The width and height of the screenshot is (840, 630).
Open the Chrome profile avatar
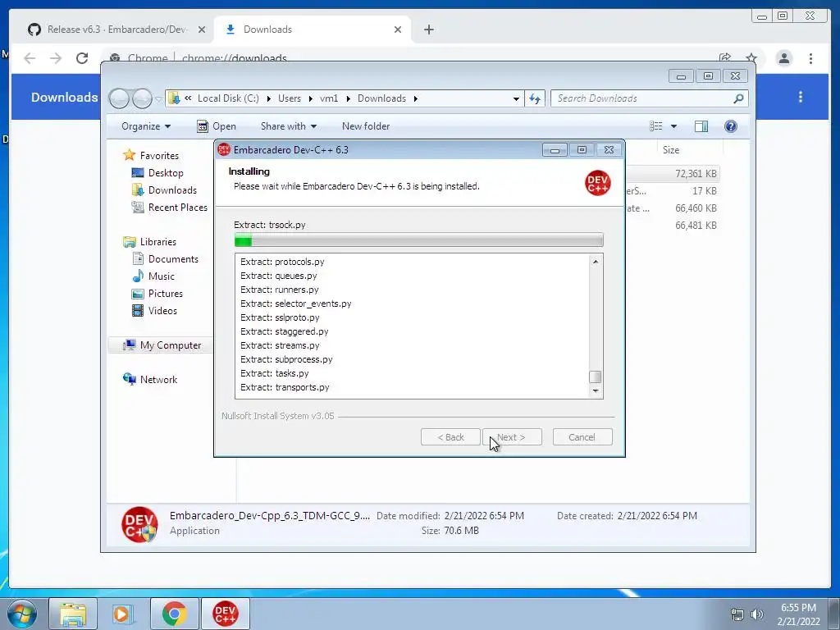pyautogui.click(x=783, y=58)
